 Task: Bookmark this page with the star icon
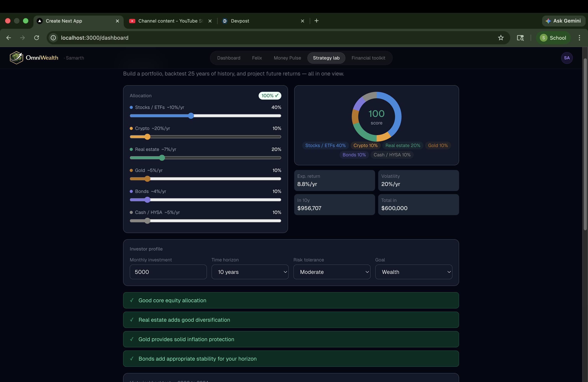500,38
